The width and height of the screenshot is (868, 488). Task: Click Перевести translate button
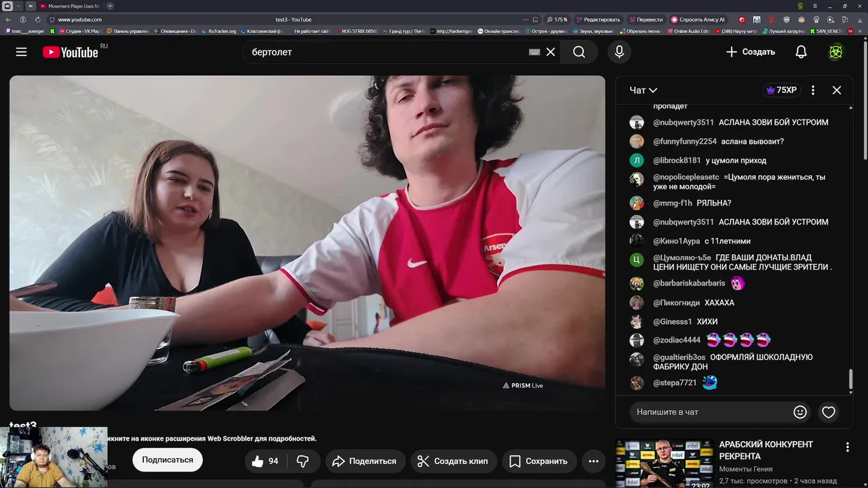646,20
